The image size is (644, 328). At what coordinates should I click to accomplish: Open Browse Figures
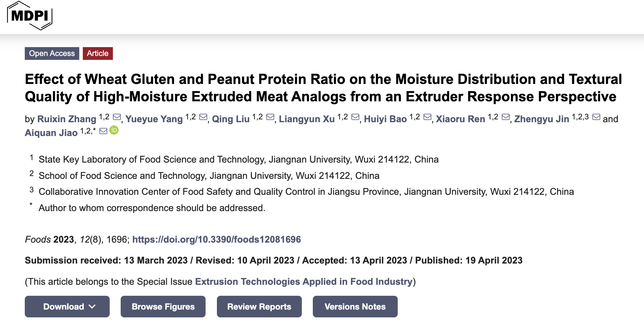[163, 307]
